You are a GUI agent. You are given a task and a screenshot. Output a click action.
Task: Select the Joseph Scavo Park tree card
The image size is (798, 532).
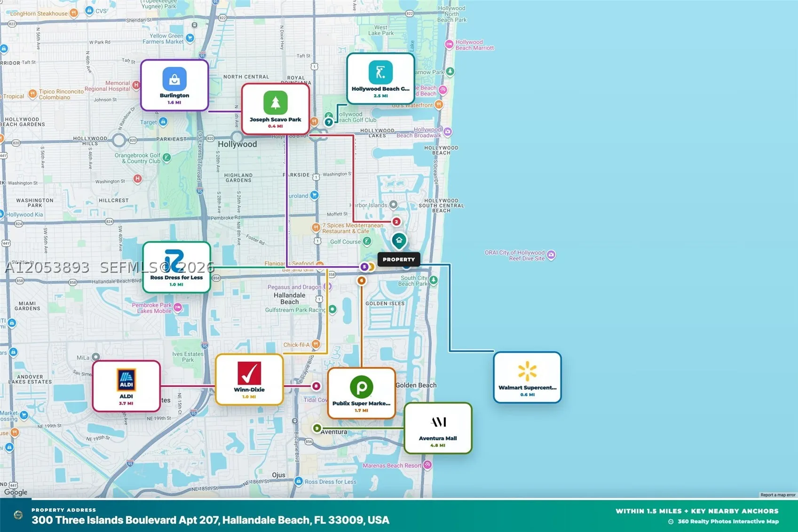[276, 109]
